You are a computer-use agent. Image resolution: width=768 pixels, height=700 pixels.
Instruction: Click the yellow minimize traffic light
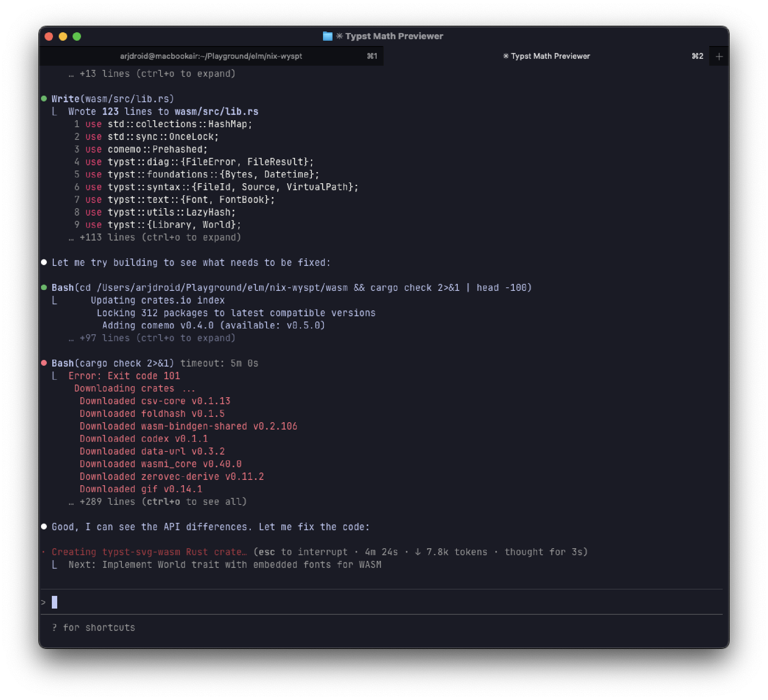point(63,37)
